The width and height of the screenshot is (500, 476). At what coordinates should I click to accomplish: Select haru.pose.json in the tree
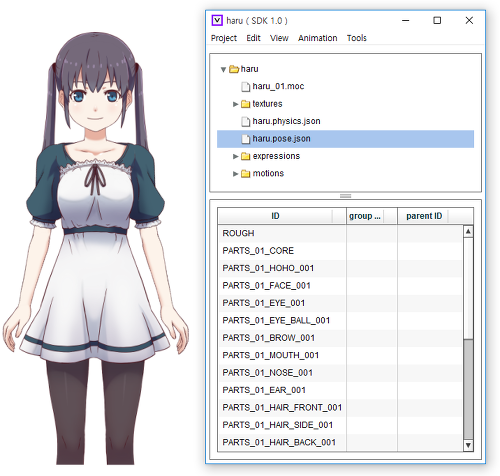coord(345,139)
